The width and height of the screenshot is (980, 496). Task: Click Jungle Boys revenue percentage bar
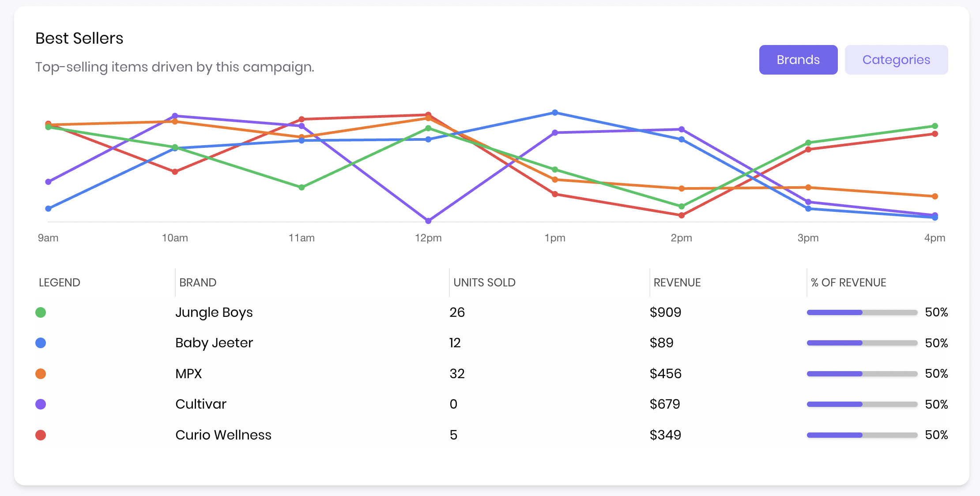pos(862,312)
